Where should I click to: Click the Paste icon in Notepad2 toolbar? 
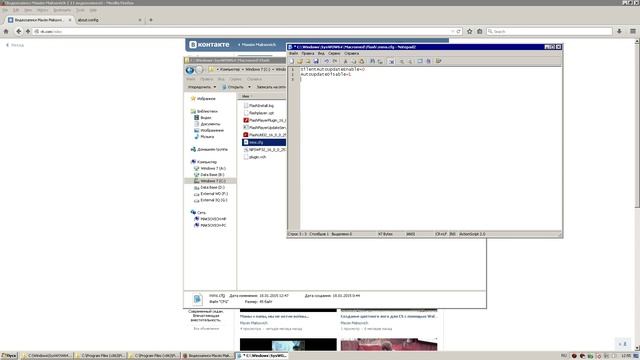pos(362,61)
